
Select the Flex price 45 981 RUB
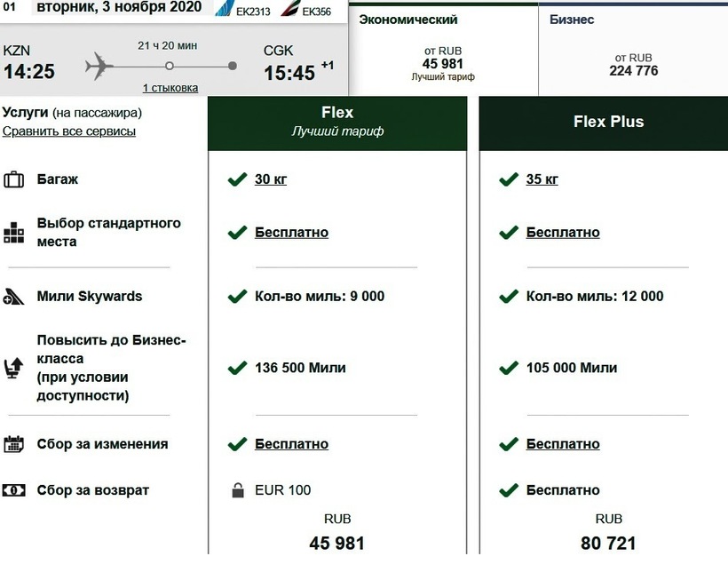336,543
